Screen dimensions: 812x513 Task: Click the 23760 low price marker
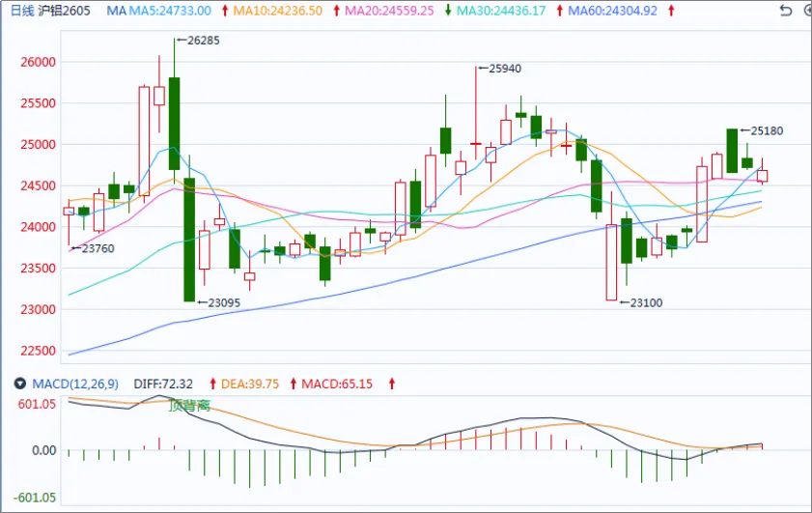[x=94, y=248]
